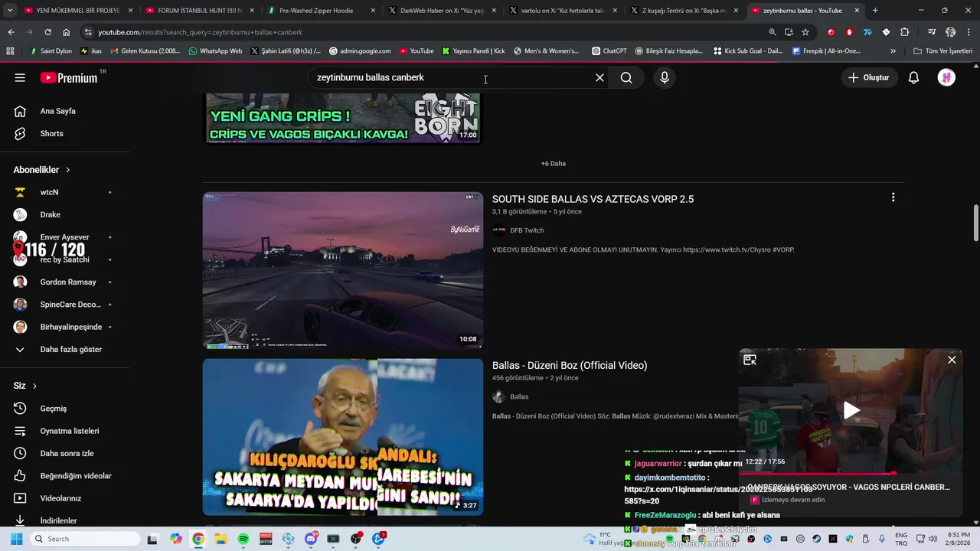Viewport: 980px width, 551px height.
Task: Open the browser home page
Action: [x=66, y=32]
